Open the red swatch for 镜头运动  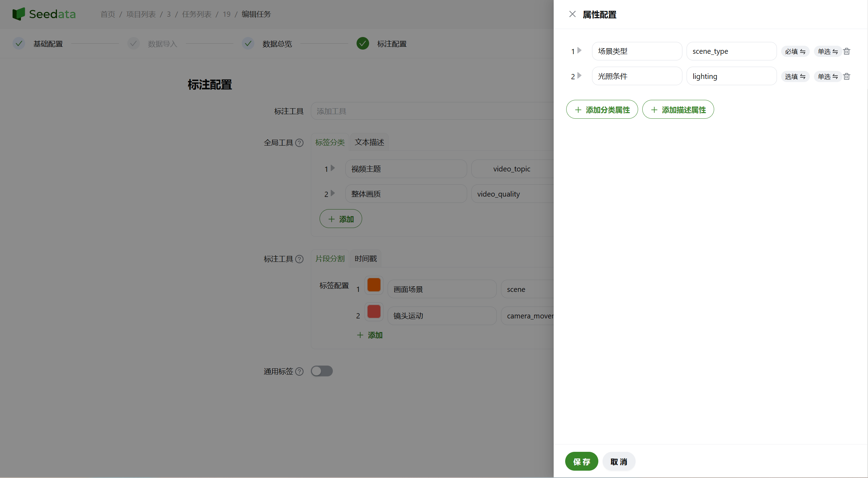point(374,311)
